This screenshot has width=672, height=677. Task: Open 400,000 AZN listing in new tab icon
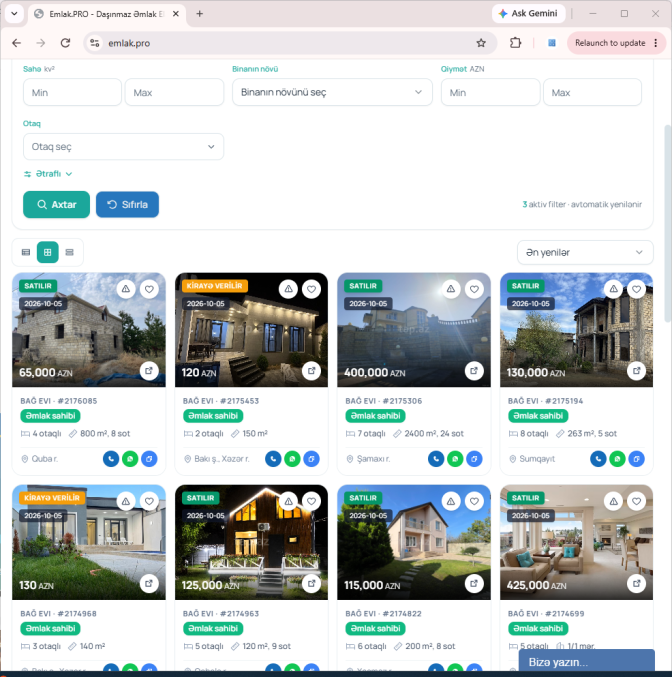click(474, 370)
